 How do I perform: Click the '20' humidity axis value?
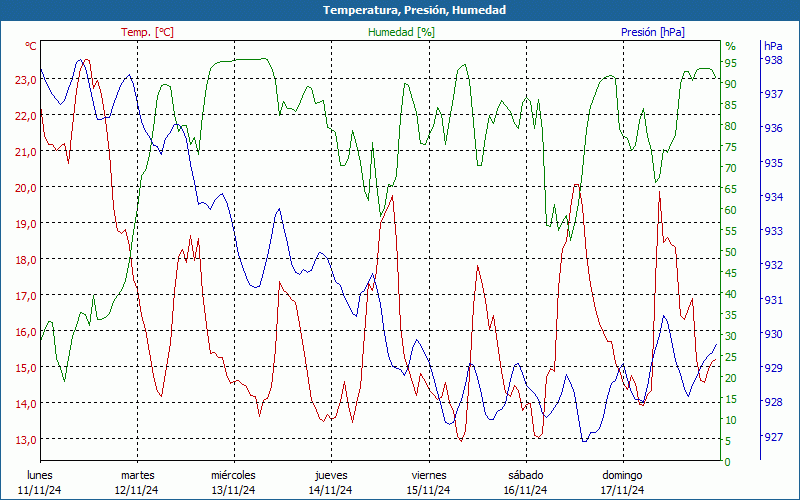click(731, 379)
